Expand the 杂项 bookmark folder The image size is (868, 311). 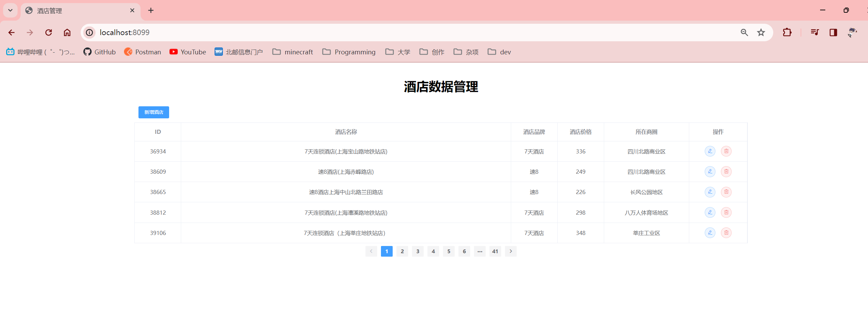(x=466, y=52)
